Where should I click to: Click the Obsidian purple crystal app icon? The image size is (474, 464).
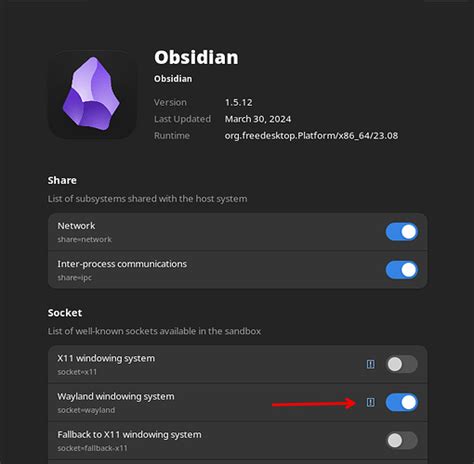tap(92, 94)
